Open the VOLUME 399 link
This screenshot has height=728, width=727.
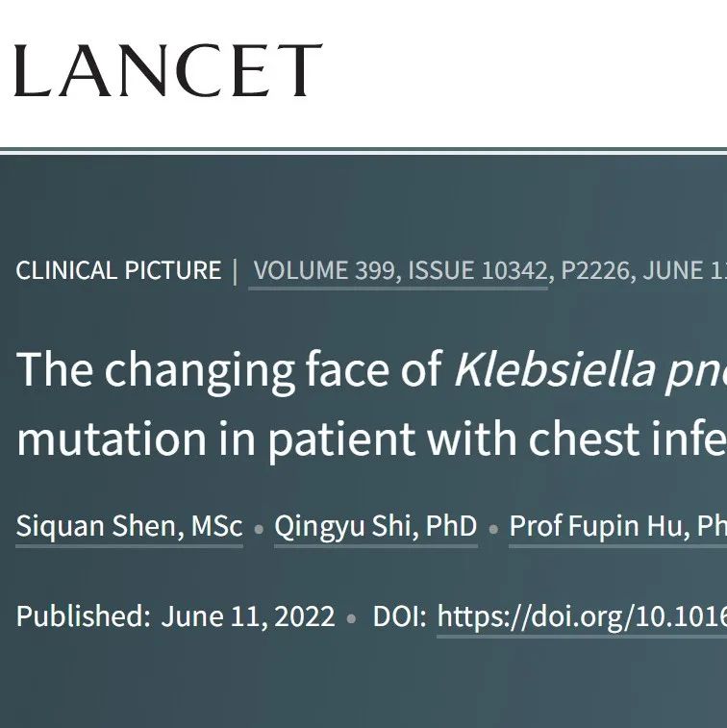324,270
